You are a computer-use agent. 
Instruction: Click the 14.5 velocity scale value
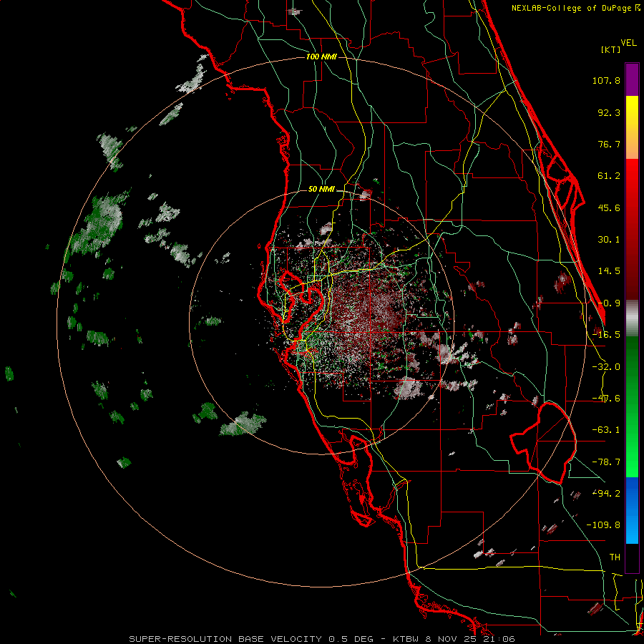[609, 271]
